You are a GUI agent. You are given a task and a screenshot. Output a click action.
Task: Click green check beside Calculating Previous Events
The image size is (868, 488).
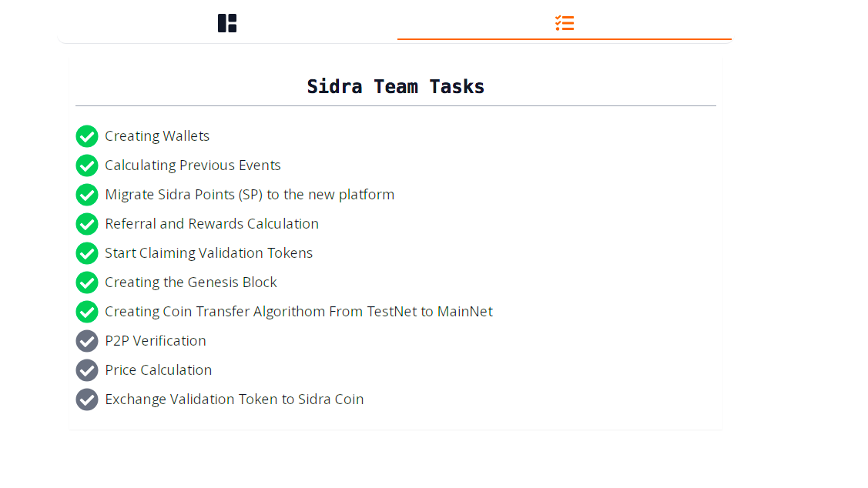click(x=87, y=165)
